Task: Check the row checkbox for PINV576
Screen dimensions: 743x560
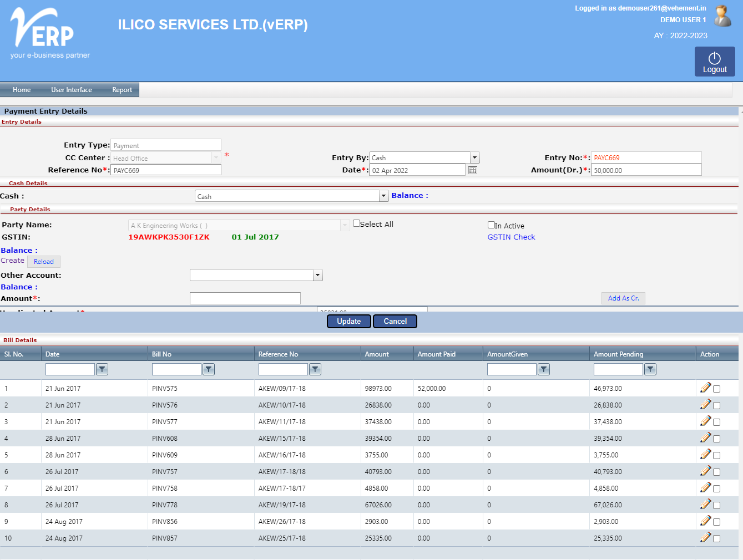Action: point(717,406)
